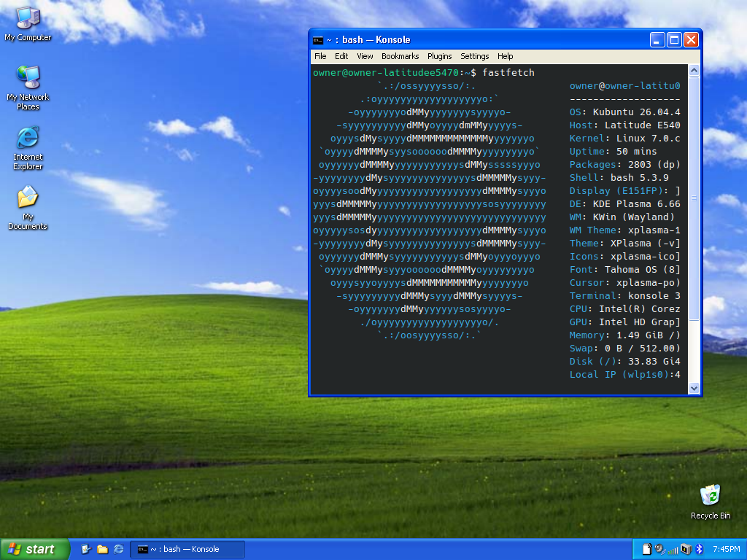
Task: Open the Settings menu in Konsole
Action: pyautogui.click(x=474, y=56)
